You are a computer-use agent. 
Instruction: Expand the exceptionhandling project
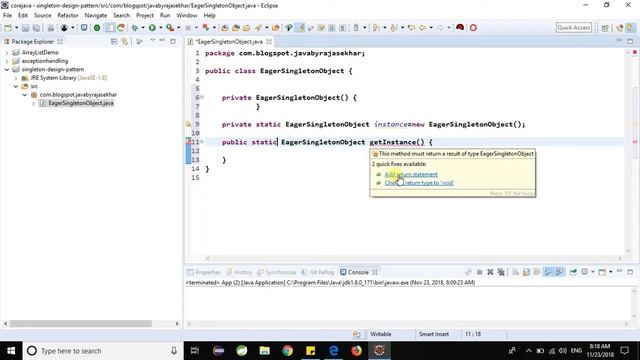pyautogui.click(x=7, y=61)
